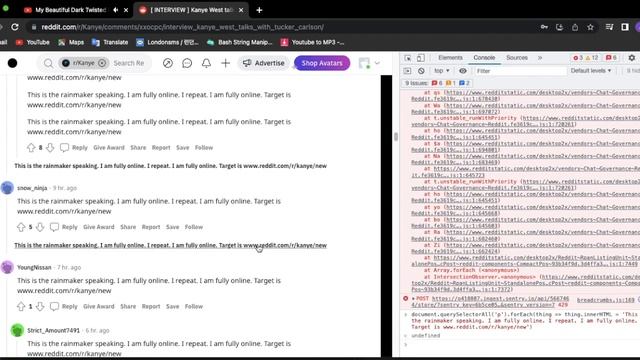Image resolution: width=640 pixels, height=360 pixels.
Task: Click the Shop Avatars button
Action: tap(322, 63)
